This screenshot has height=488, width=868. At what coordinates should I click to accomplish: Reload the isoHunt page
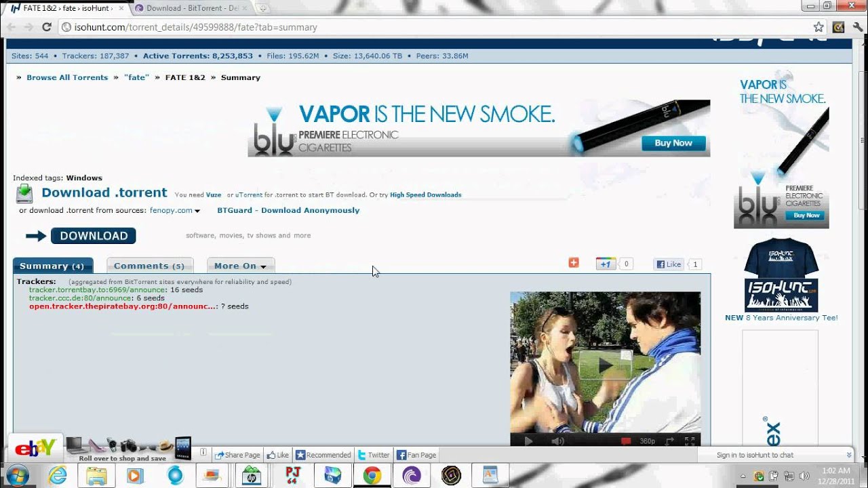click(x=47, y=27)
